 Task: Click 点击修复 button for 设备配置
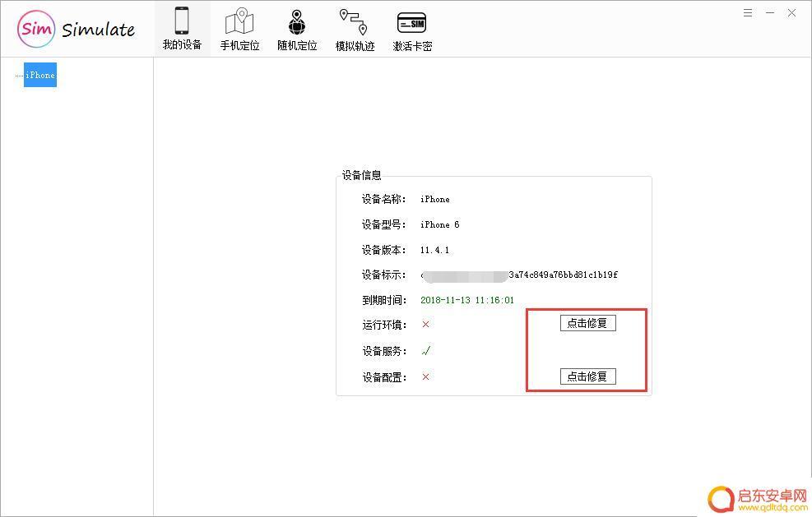tap(587, 376)
